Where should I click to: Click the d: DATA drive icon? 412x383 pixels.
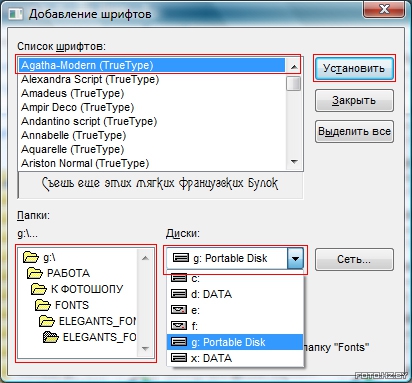179,294
